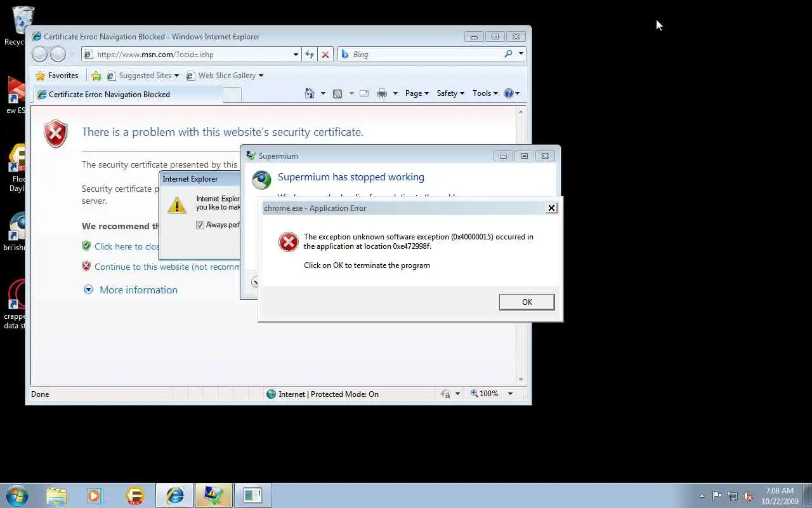
Task: Open Windows Media Player from taskbar
Action: click(95, 495)
